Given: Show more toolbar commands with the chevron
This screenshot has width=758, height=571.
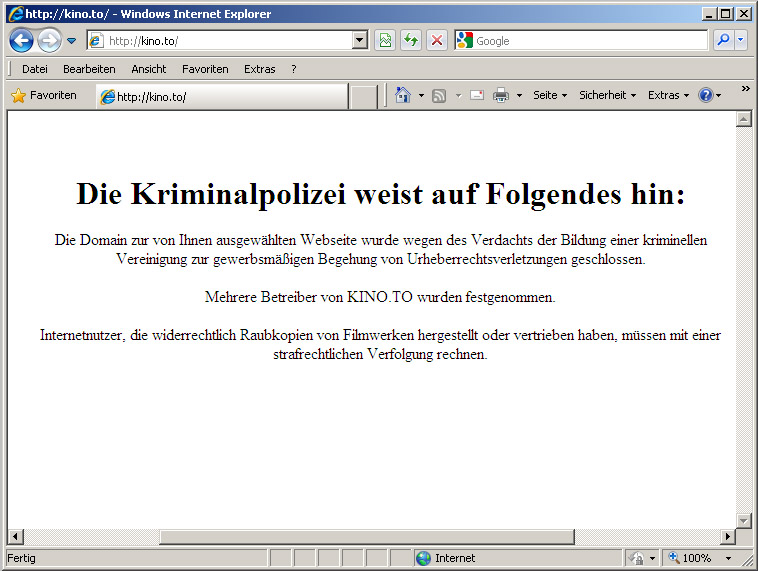Looking at the screenshot, I should 746,88.
